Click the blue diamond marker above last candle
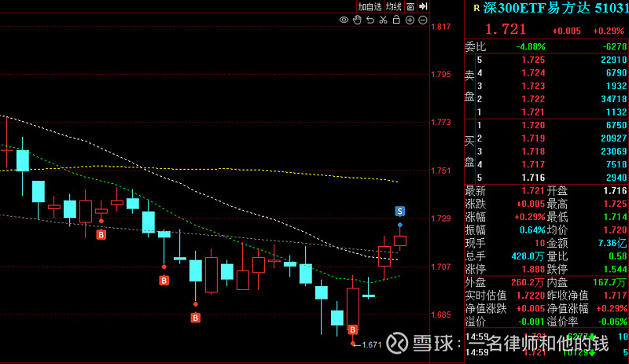The image size is (629, 364). 400,225
